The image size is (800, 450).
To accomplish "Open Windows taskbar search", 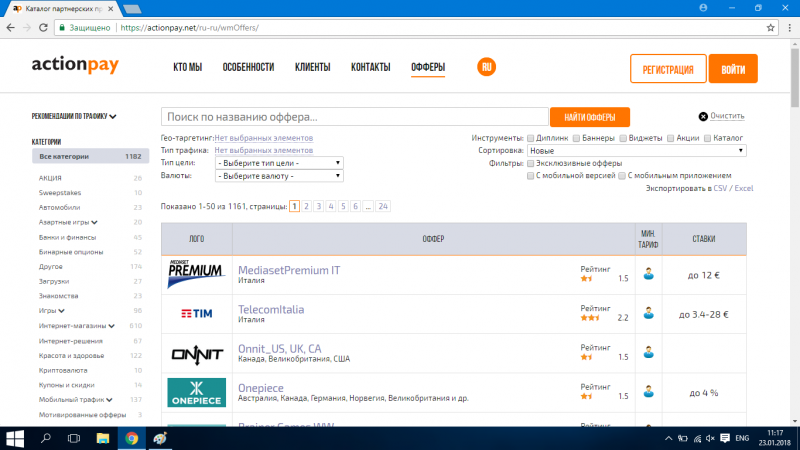I will click(45, 438).
